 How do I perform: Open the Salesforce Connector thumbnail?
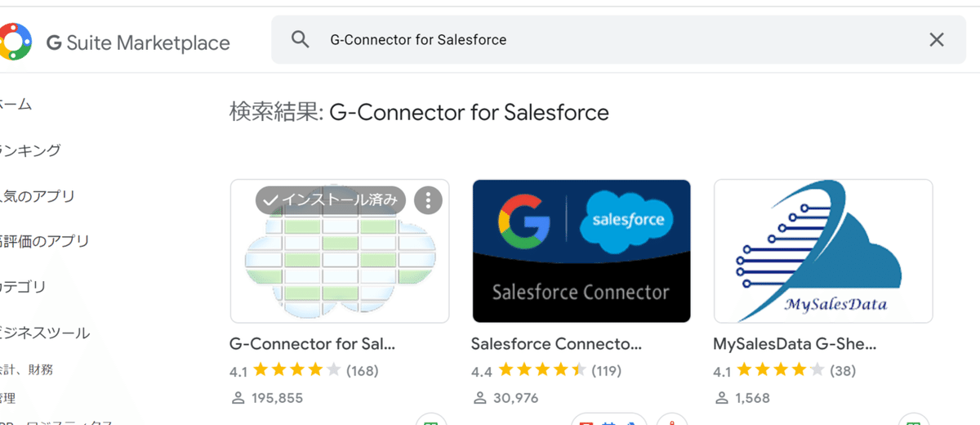click(581, 251)
